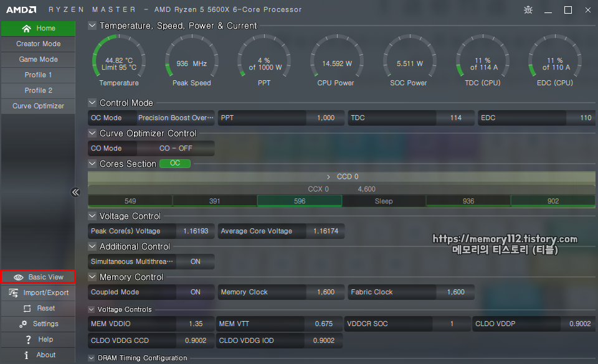Select highlighted core showing 596
The width and height of the screenshot is (598, 364).
coord(300,201)
